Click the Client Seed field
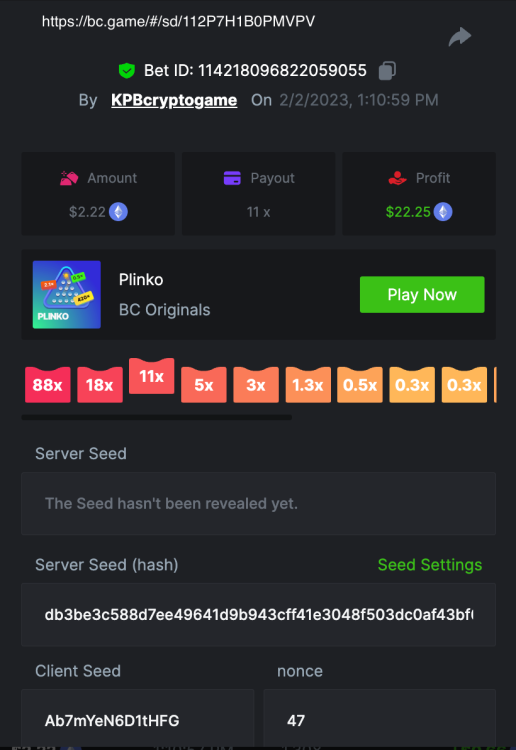 137,719
